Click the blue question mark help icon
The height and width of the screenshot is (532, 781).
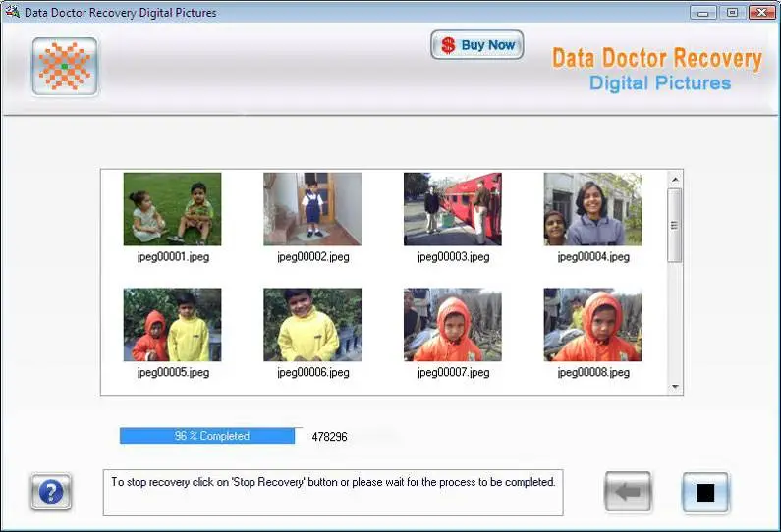(51, 492)
